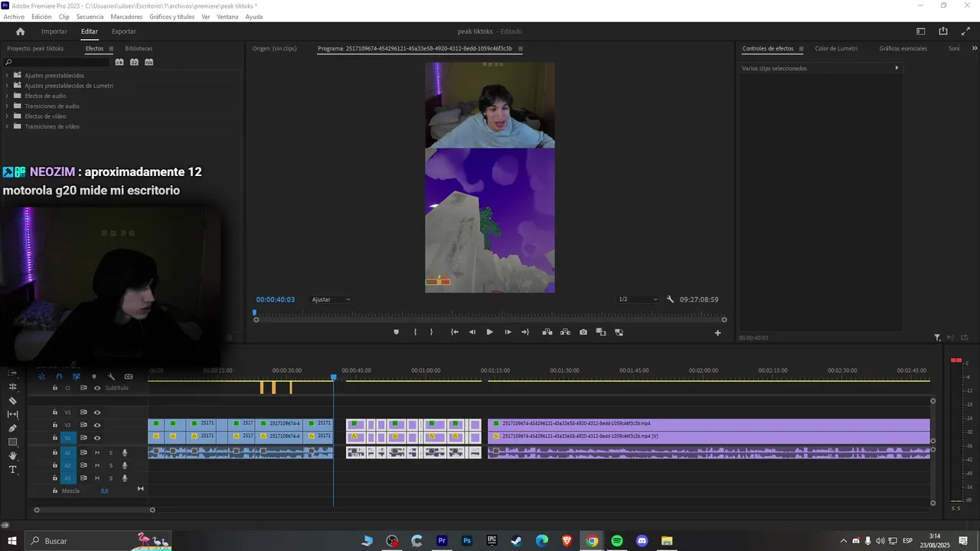Image resolution: width=980 pixels, height=551 pixels.
Task: Select the Hand tool
Action: pyautogui.click(x=12, y=455)
